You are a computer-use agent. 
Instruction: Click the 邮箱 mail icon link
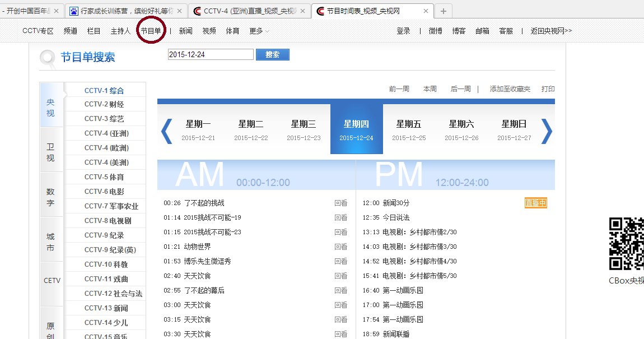482,31
